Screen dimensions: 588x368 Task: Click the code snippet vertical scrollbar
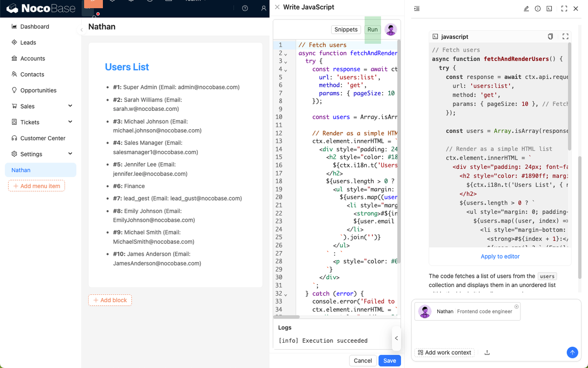click(570, 97)
